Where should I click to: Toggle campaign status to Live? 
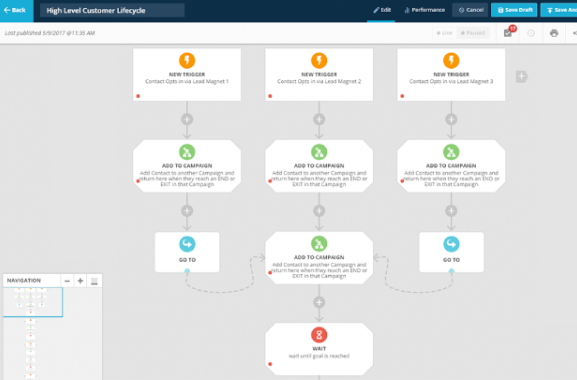[445, 33]
